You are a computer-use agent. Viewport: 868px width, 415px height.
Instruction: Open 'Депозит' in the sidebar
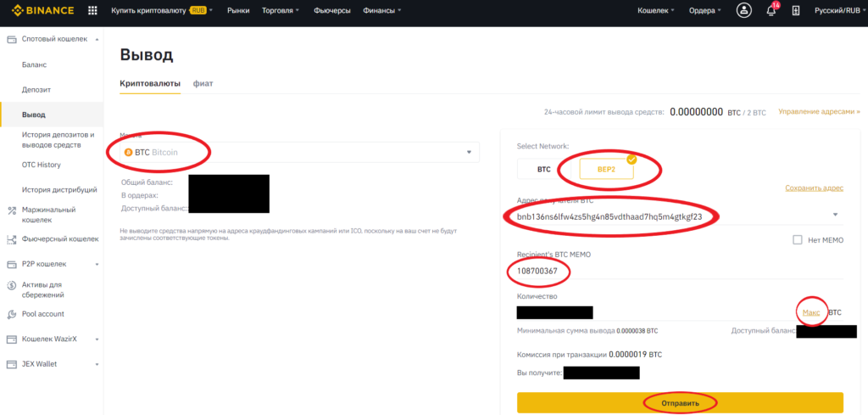(x=36, y=90)
